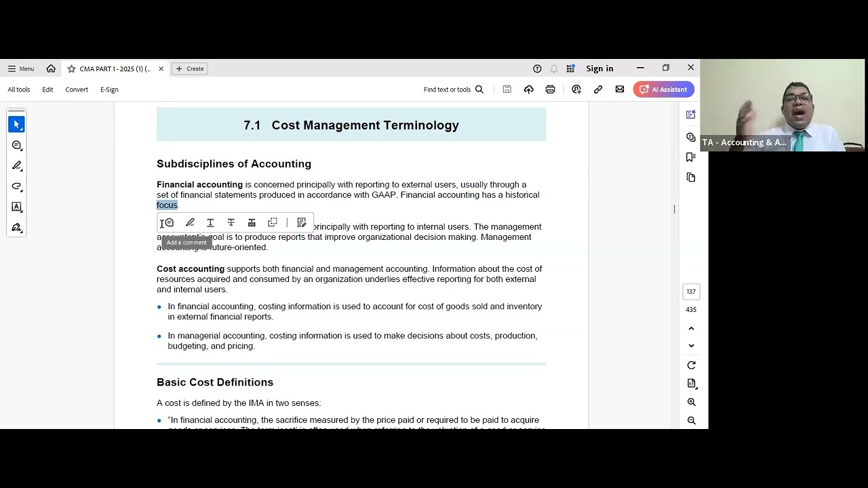Choose the Select arrow tool in the left toolbar

coord(17,125)
